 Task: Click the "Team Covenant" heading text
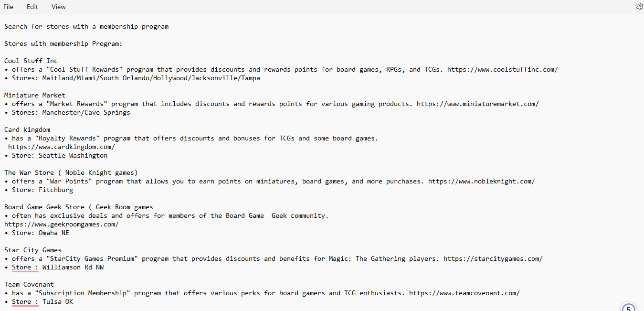pyautogui.click(x=29, y=285)
